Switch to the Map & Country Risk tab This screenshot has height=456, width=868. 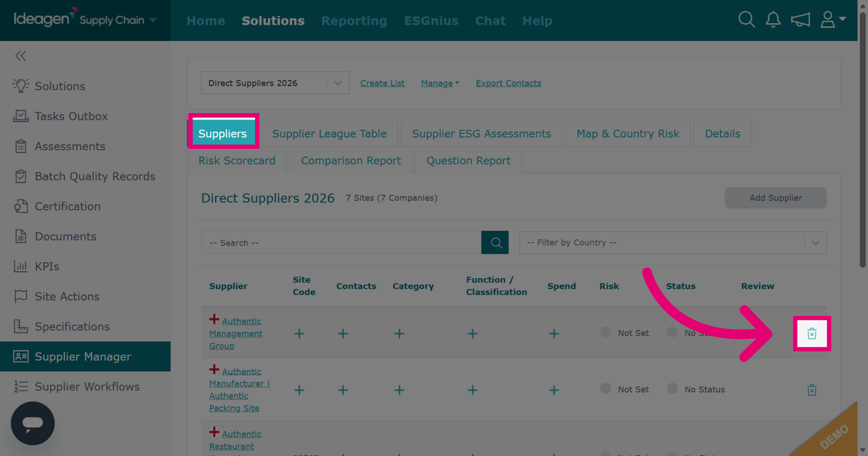point(628,133)
